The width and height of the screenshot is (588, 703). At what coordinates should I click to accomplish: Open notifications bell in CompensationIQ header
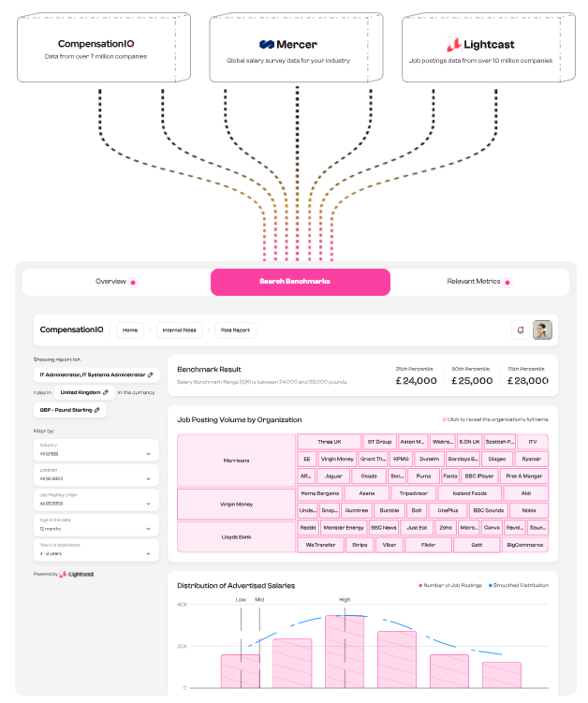tap(521, 330)
